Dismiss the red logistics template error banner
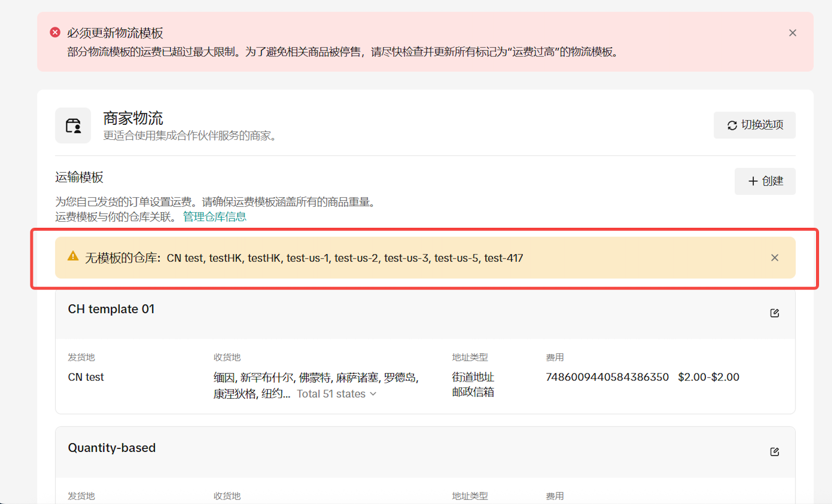This screenshot has width=832, height=504. pyautogui.click(x=792, y=33)
